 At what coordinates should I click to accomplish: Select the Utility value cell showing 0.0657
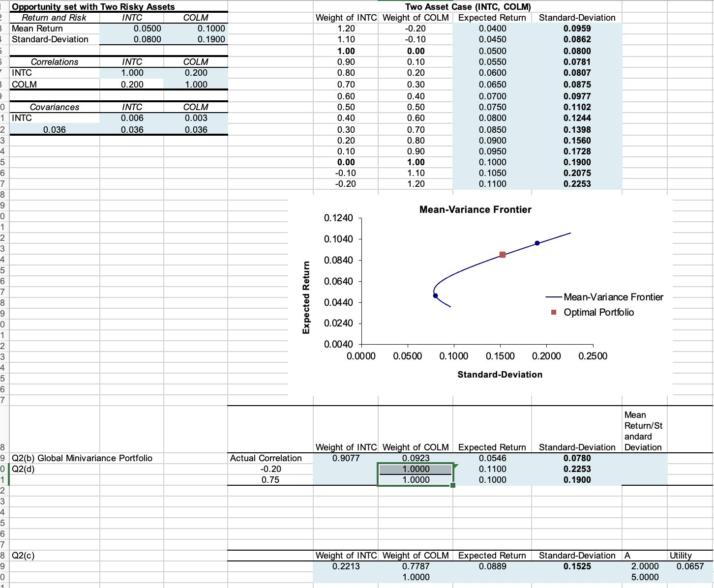pos(682,566)
